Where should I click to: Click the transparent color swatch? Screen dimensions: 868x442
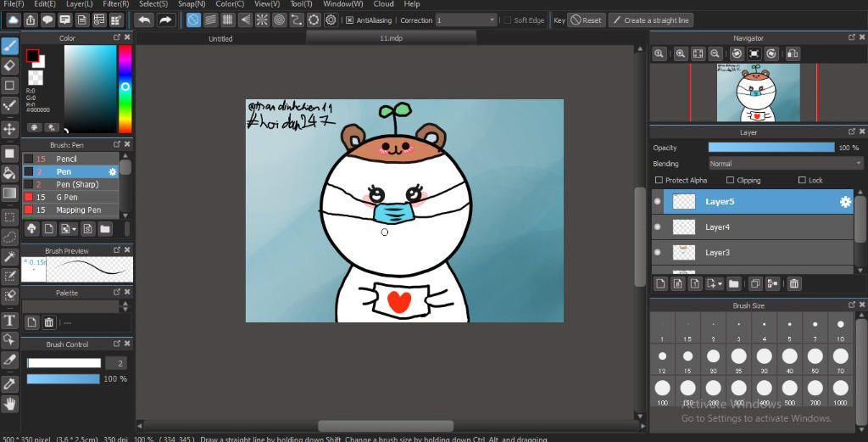pyautogui.click(x=36, y=77)
